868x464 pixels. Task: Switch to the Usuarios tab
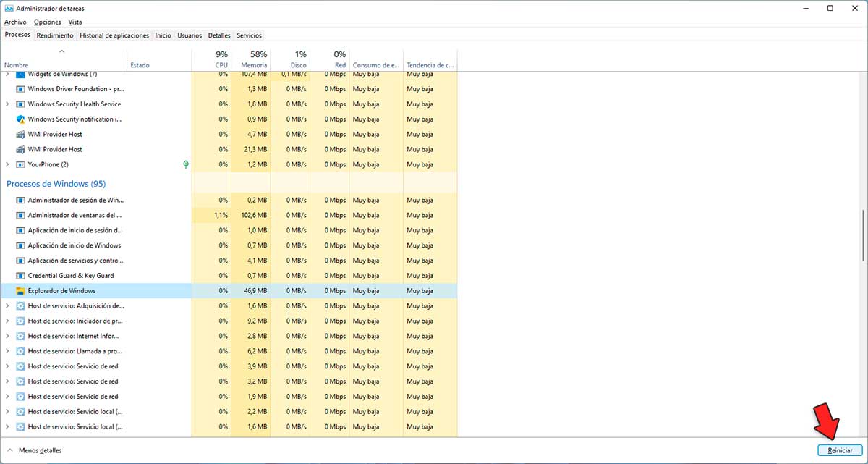click(x=190, y=35)
